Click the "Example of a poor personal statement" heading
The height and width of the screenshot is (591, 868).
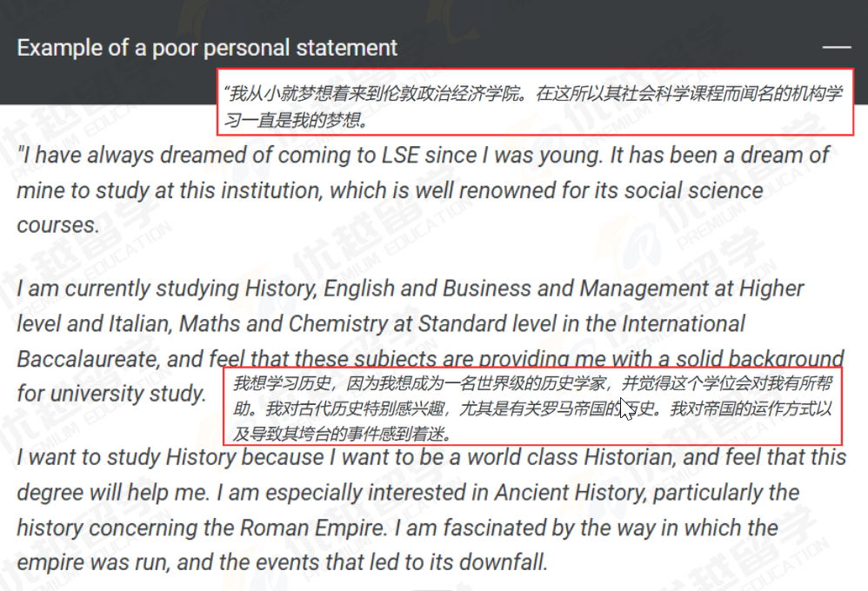(x=207, y=48)
